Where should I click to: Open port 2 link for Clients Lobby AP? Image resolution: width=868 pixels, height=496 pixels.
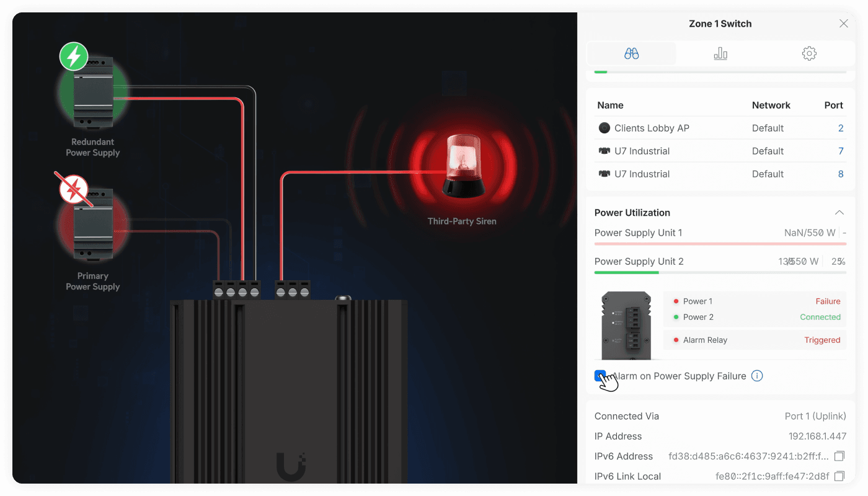(841, 128)
